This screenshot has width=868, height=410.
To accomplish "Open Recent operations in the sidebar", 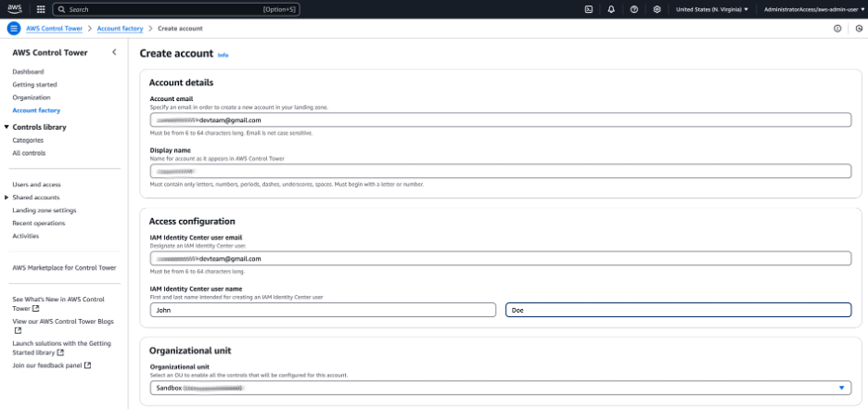I will point(39,223).
